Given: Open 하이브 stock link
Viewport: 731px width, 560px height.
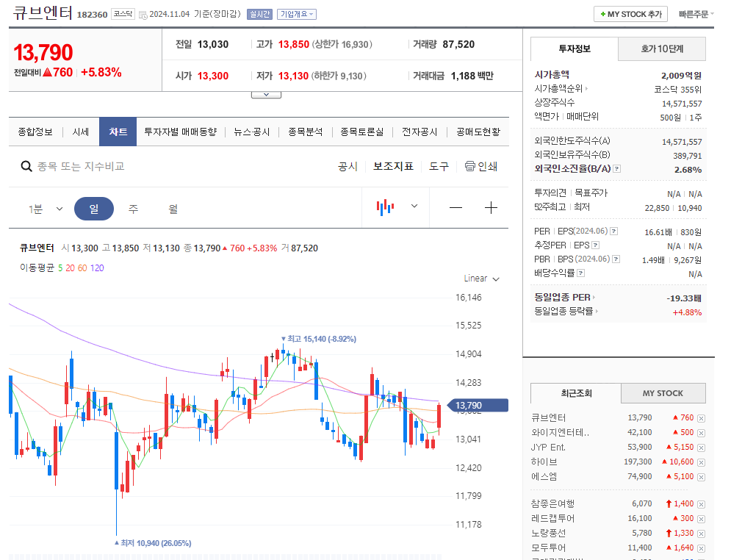Looking at the screenshot, I should 544,462.
